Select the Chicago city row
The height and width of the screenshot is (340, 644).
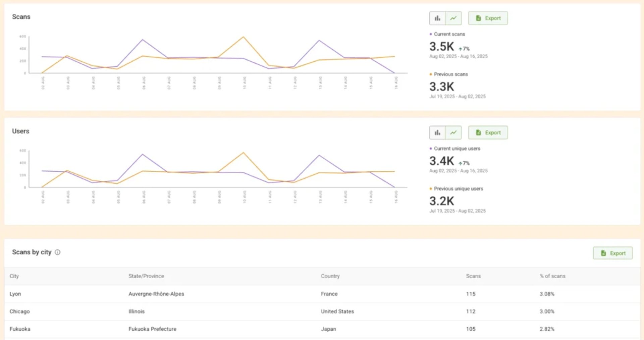322,311
